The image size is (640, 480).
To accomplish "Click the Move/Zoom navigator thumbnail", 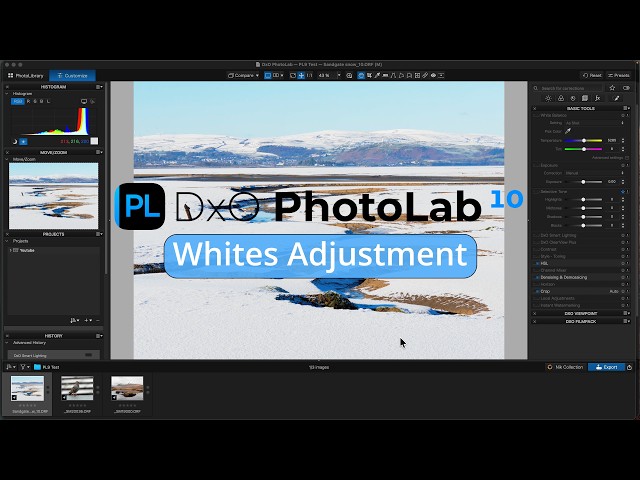I will (53, 196).
